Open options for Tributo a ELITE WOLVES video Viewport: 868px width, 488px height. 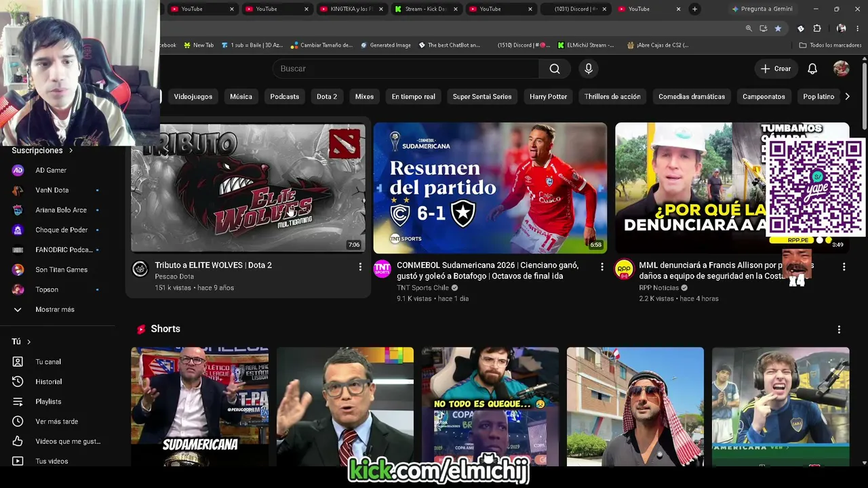(360, 267)
